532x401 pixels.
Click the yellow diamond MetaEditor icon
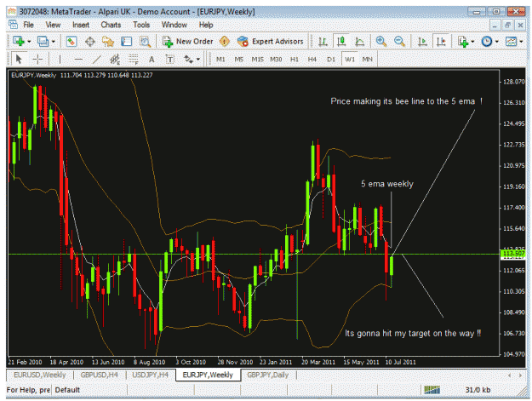click(224, 42)
